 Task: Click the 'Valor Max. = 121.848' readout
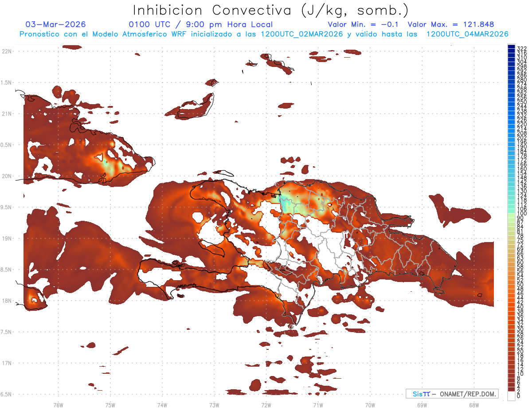tap(451, 24)
